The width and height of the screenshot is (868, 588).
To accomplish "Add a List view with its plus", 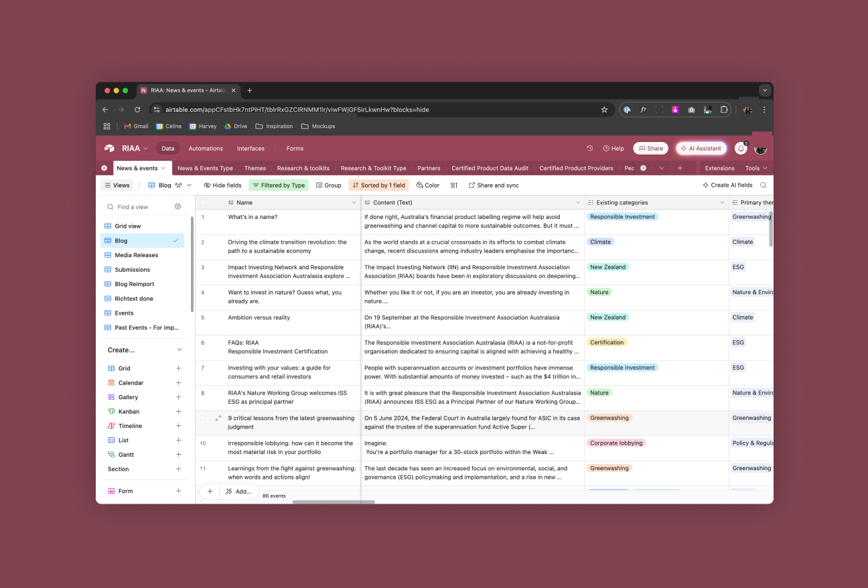I will pos(178,441).
